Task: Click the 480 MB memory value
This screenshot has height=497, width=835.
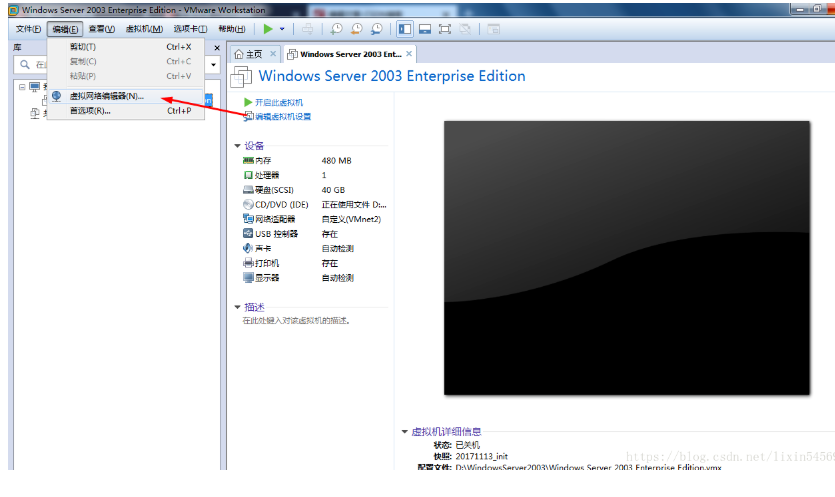Action: point(337,160)
